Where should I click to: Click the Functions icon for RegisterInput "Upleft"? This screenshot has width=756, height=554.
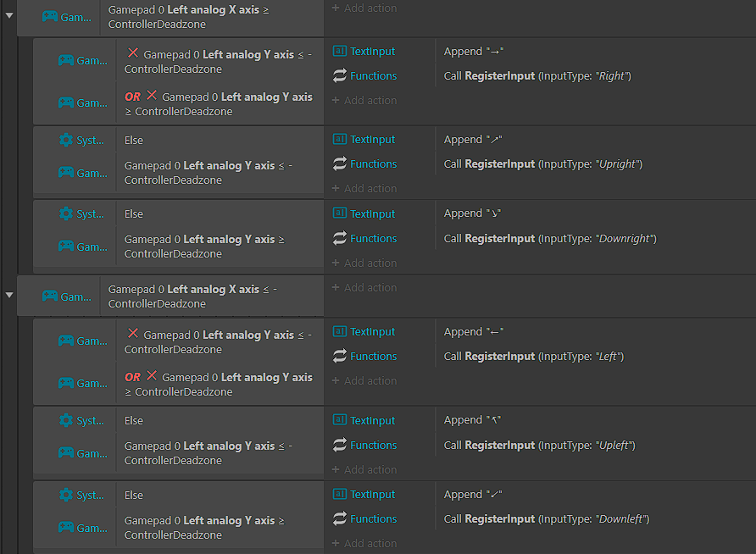pos(339,445)
